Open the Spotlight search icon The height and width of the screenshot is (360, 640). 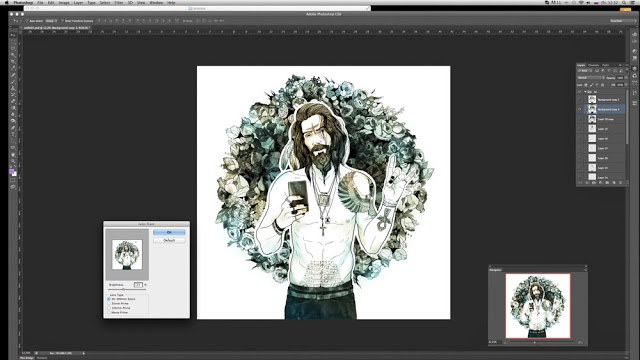click(624, 2)
